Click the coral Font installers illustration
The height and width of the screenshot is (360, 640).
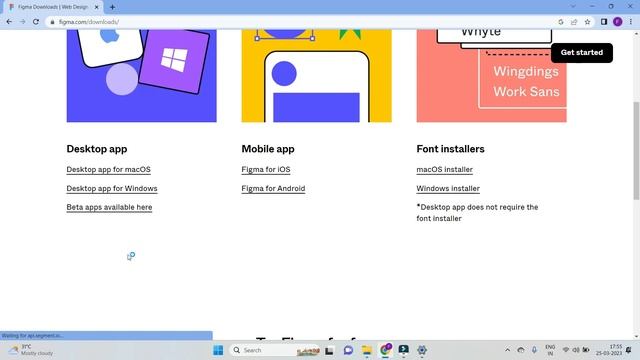(491, 76)
